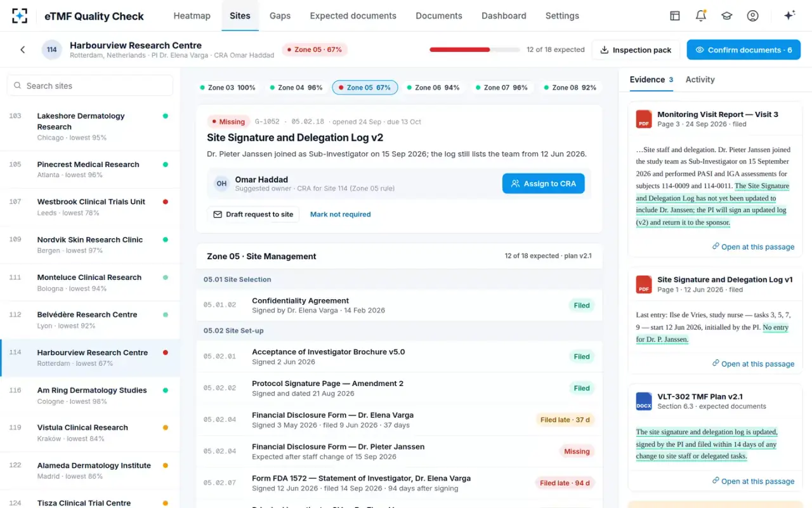Launch the AI sparkle assistant
Image resolution: width=812 pixels, height=508 pixels.
pos(790,16)
